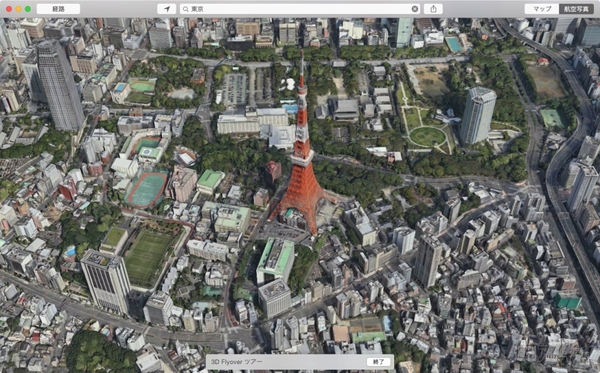Click the current location arrow icon
The image size is (600, 373).
(x=166, y=9)
